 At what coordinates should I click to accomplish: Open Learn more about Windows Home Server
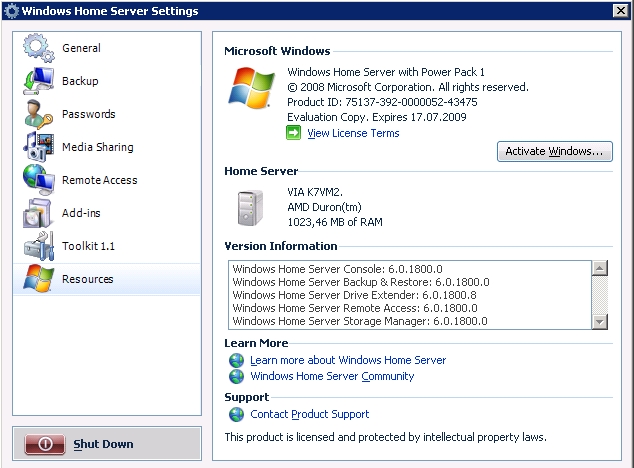click(x=348, y=360)
